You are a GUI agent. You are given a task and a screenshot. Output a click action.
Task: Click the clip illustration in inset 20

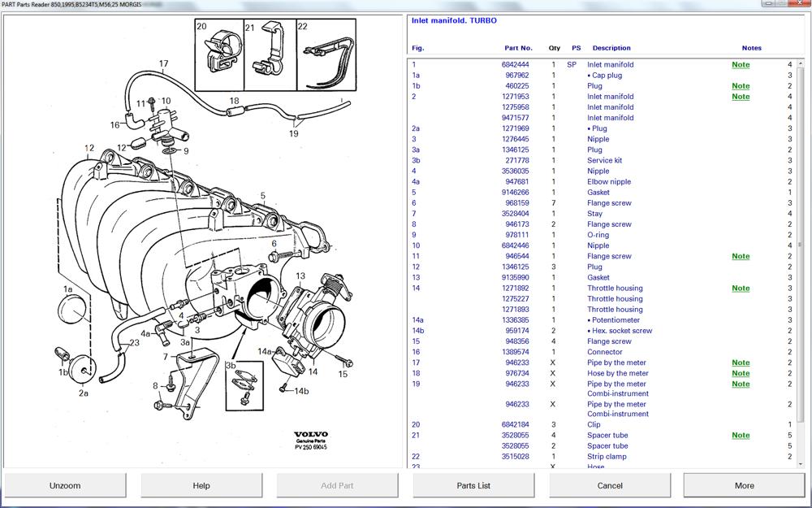(219, 54)
